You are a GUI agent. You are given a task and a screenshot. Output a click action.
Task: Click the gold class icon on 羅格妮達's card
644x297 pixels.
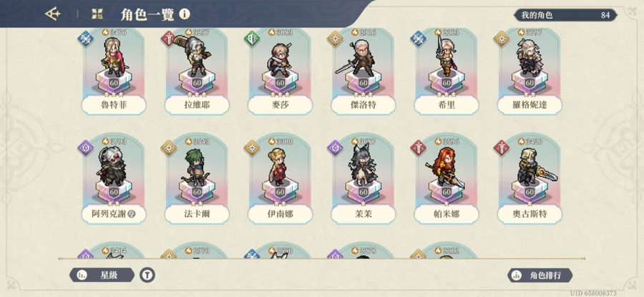pyautogui.click(x=502, y=39)
